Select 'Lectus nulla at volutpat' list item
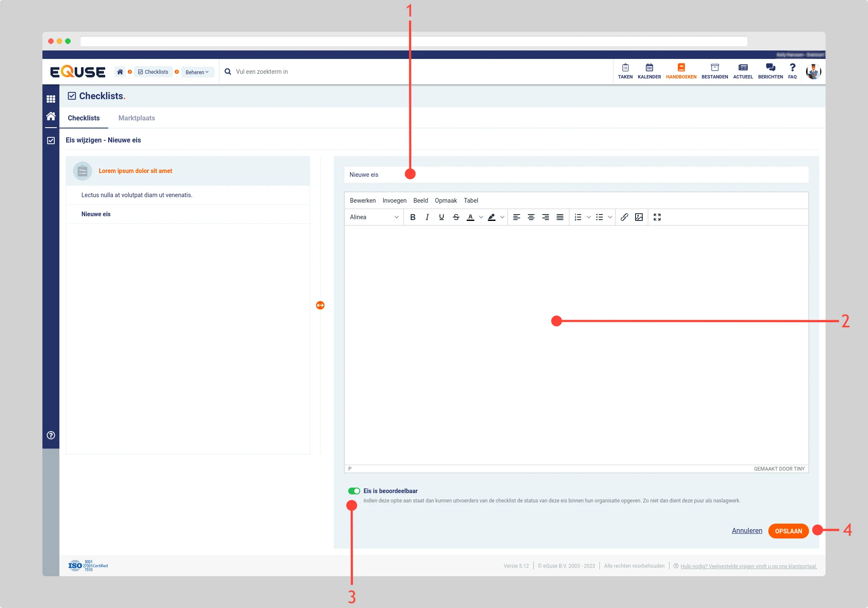This screenshot has width=868, height=608. (x=137, y=195)
